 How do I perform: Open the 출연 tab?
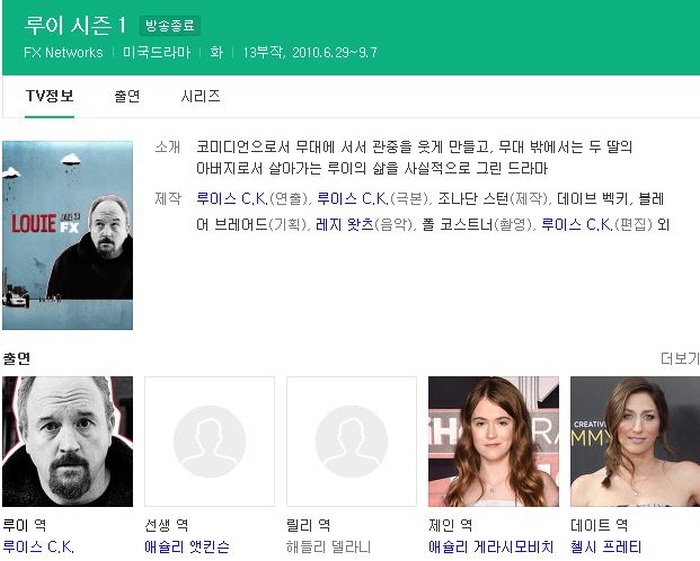(x=127, y=96)
